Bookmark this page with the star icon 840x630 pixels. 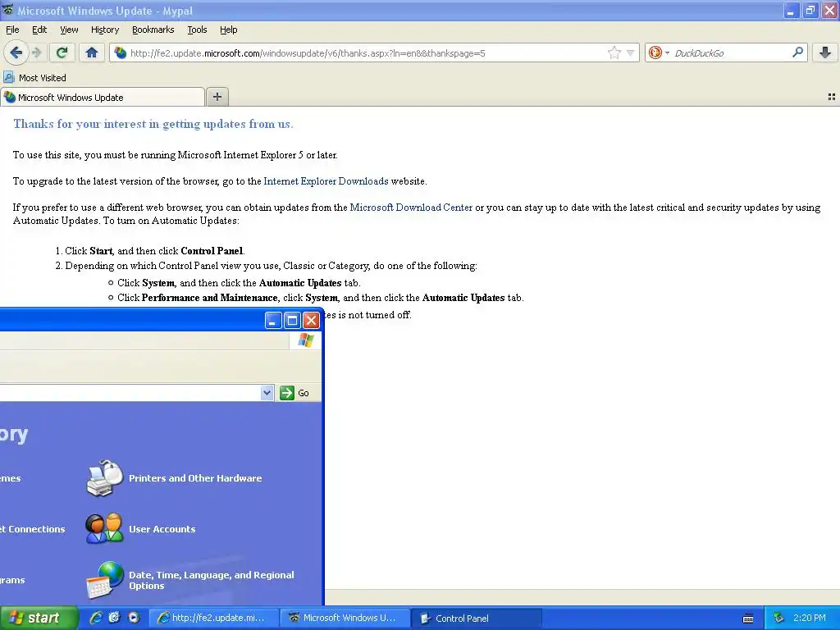[x=614, y=52]
